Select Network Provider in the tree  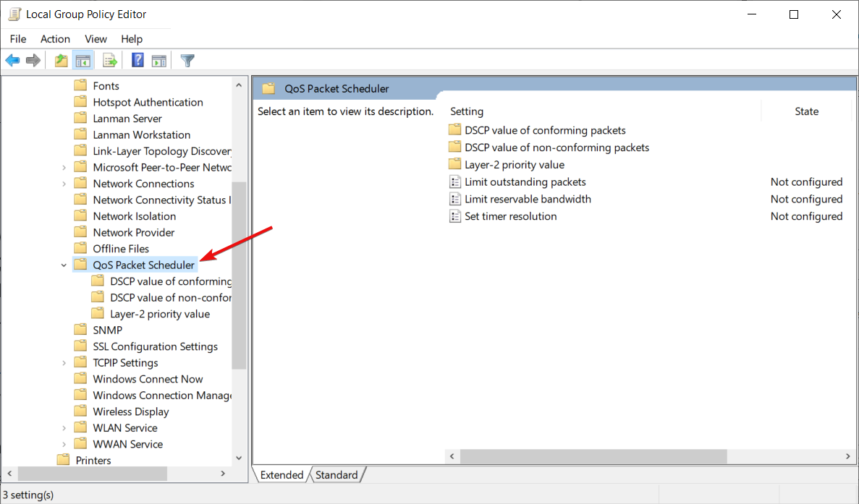(x=134, y=233)
